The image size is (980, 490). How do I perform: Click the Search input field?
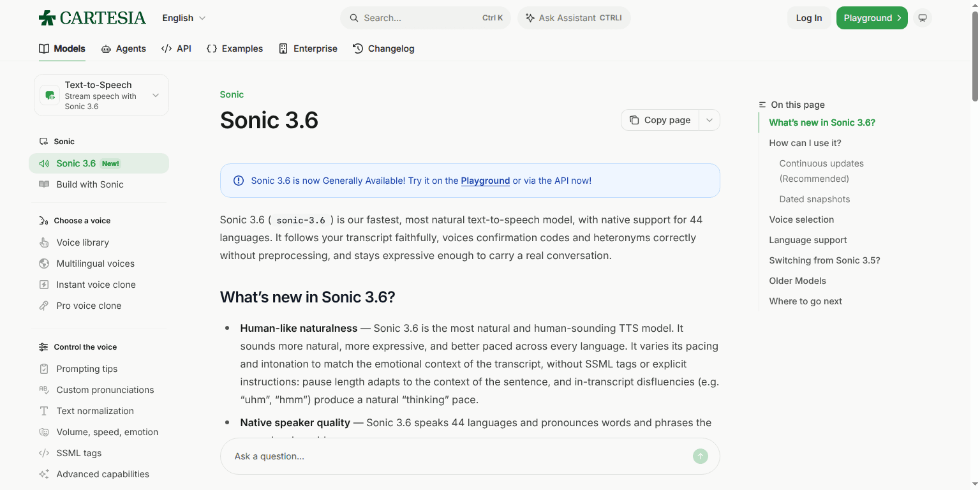(x=426, y=18)
